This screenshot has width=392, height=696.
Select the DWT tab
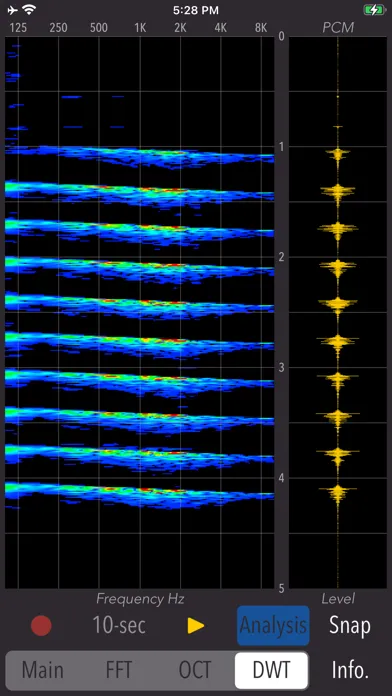tap(271, 670)
